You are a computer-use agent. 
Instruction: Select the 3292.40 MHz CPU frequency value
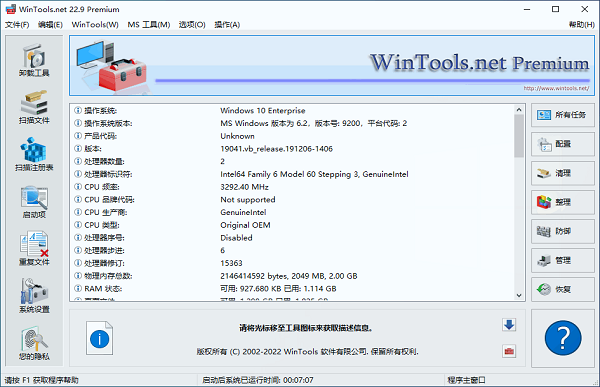(x=244, y=187)
